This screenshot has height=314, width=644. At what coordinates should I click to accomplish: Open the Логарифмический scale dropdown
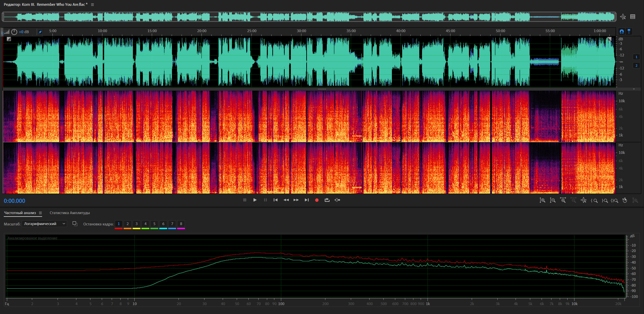44,224
